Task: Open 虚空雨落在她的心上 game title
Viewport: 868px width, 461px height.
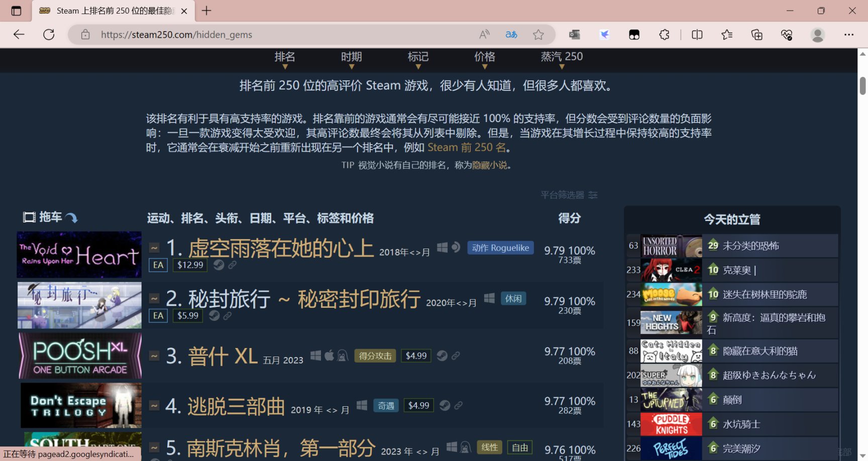Action: coord(281,248)
